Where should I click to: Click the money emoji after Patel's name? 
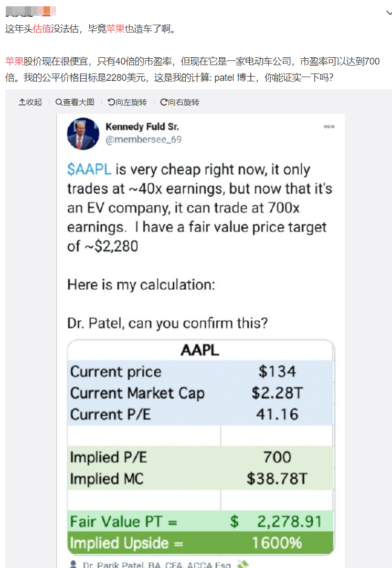point(242,564)
